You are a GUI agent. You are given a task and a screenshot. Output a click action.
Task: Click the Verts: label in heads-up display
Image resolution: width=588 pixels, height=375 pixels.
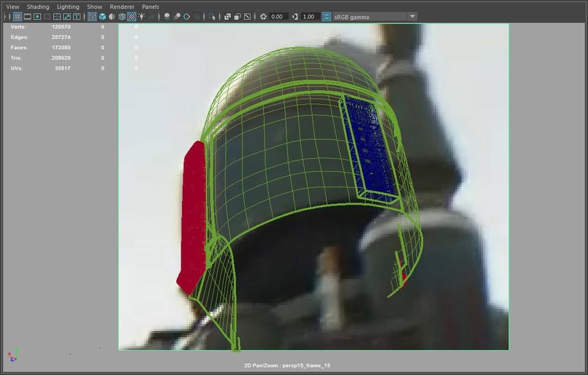click(18, 27)
